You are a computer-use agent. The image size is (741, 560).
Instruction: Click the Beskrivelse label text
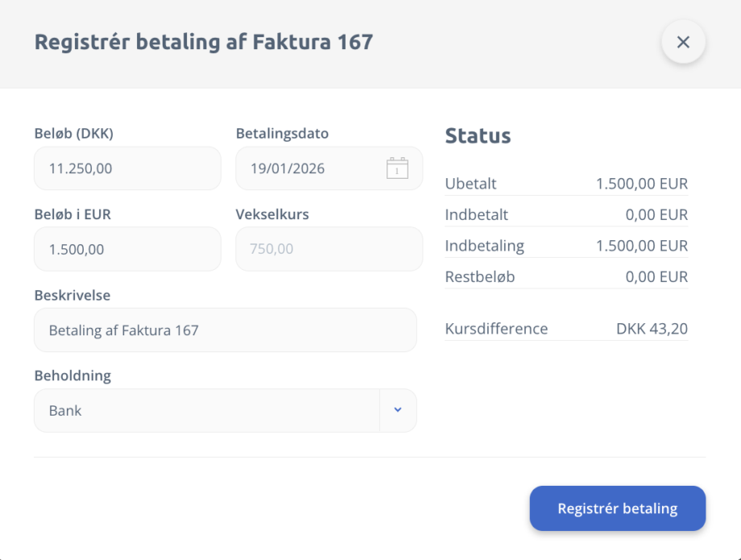pos(72,295)
